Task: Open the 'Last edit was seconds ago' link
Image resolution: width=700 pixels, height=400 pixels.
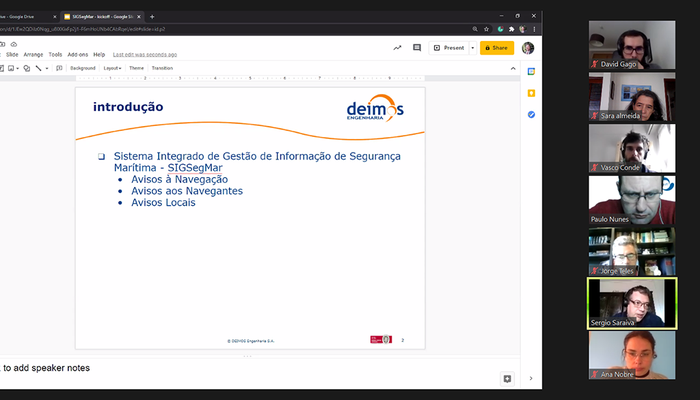Action: (145, 54)
